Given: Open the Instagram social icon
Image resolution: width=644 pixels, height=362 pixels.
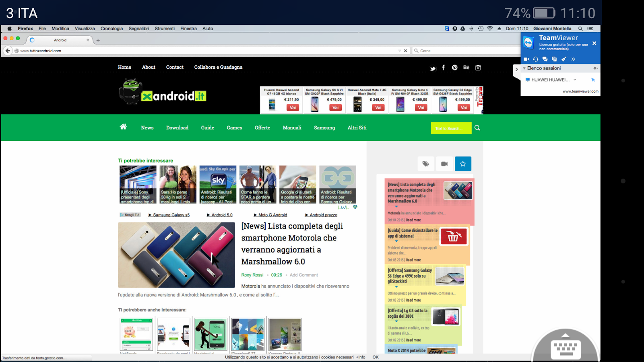Looking at the screenshot, I should [478, 68].
